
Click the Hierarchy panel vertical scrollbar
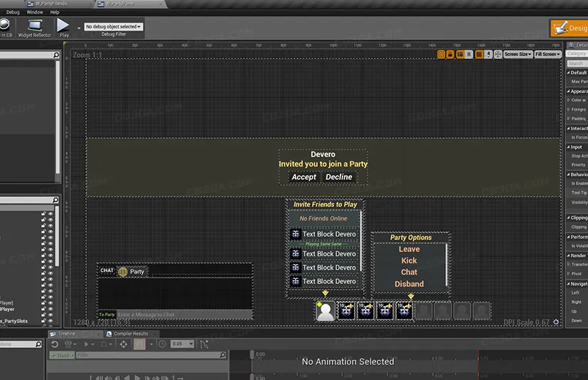(x=57, y=236)
